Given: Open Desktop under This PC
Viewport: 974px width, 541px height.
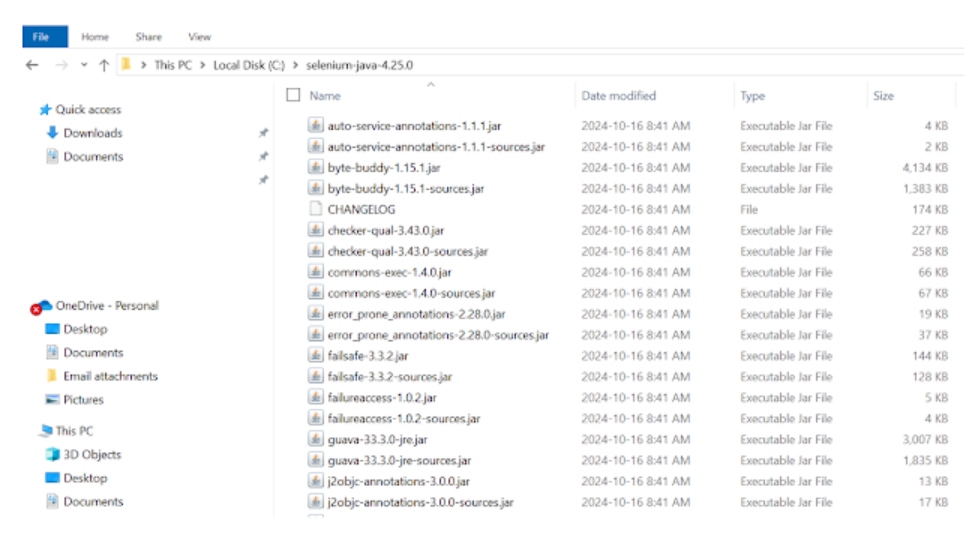Looking at the screenshot, I should point(85,478).
